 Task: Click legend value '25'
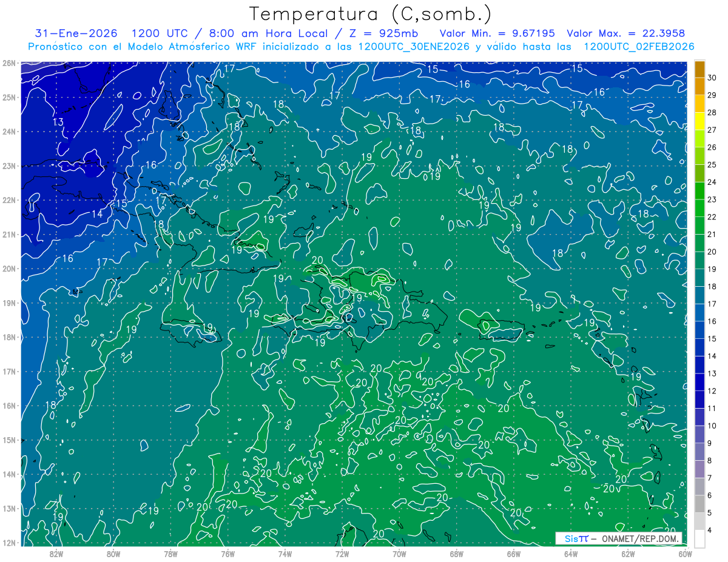point(712,165)
